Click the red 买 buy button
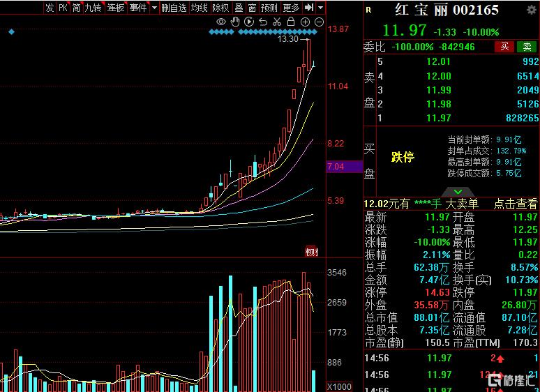Image resolution: width=540 pixels, height=392 pixels. (x=504, y=47)
